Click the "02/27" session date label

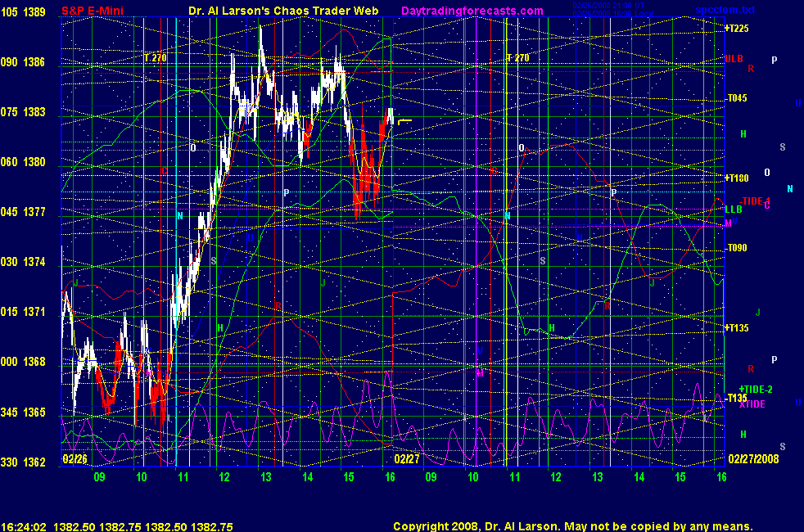point(407,458)
